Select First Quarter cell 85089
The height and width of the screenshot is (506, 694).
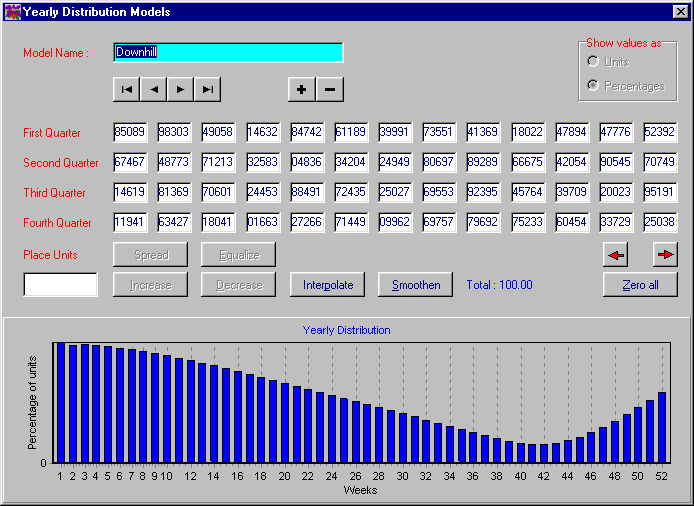pyautogui.click(x=130, y=132)
